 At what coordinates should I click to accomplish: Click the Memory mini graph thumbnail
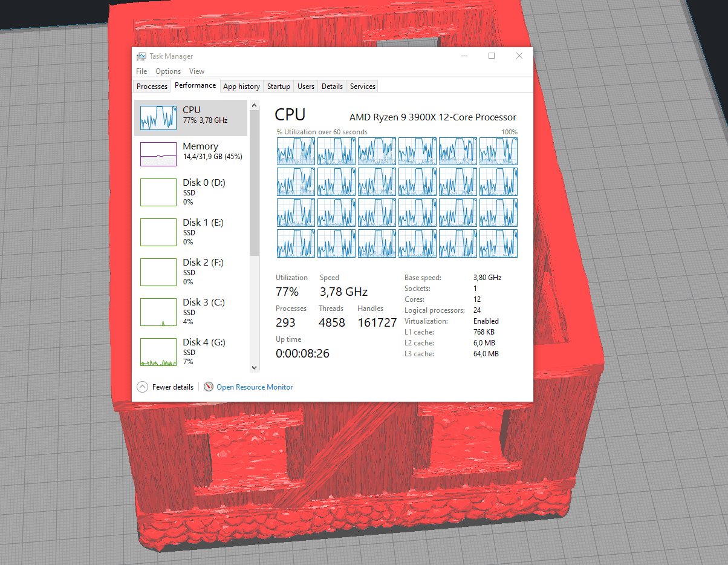click(x=158, y=154)
